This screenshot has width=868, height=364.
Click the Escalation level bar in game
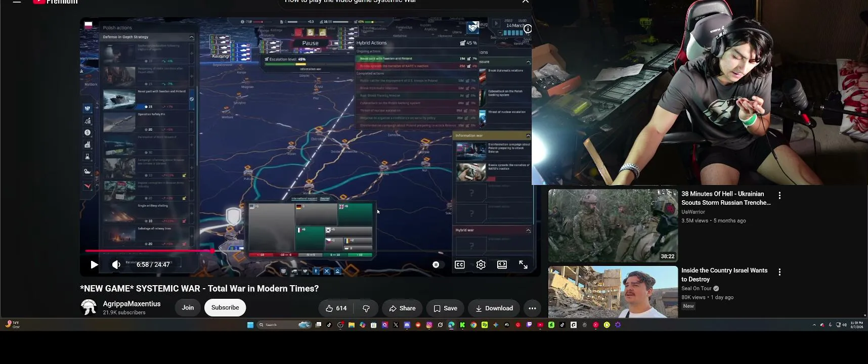coord(310,64)
